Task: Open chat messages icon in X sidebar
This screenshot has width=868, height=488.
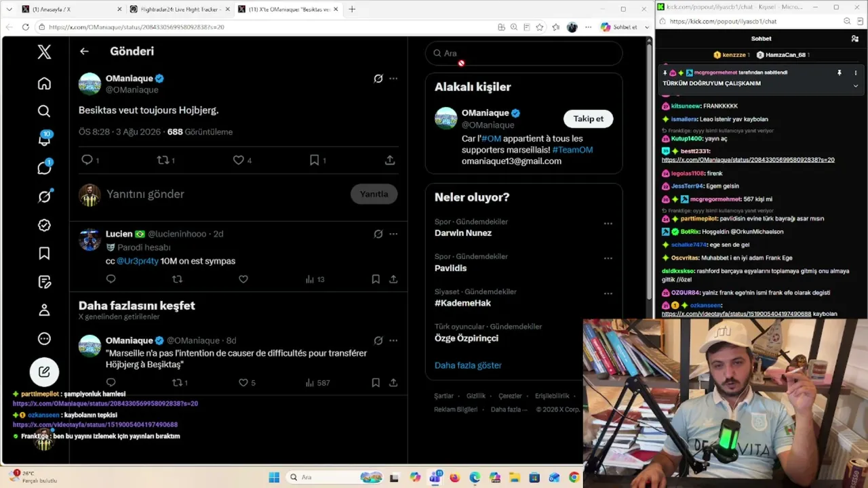Action: point(44,167)
